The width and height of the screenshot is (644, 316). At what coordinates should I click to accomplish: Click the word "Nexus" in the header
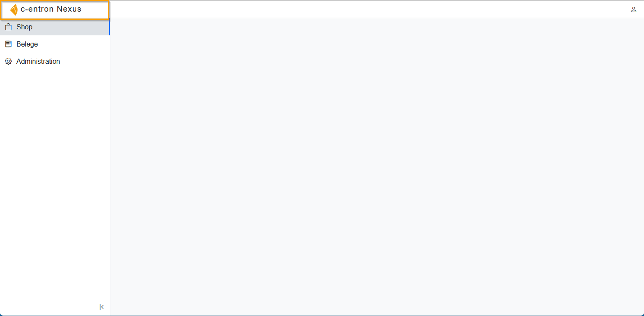click(x=69, y=9)
